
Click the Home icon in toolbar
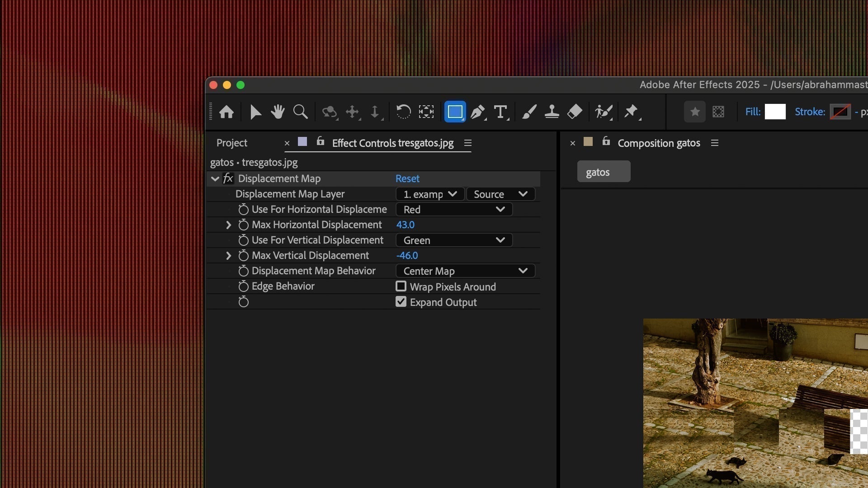(226, 112)
